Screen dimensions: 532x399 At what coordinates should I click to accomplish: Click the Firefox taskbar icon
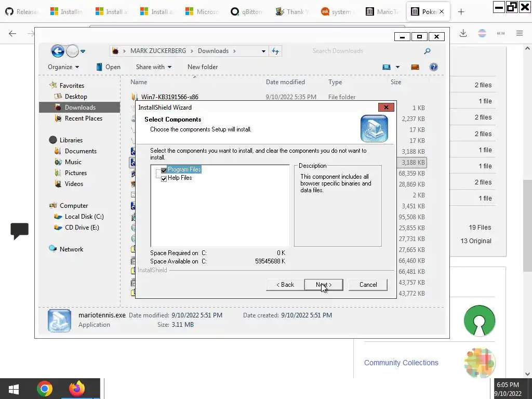[x=77, y=389]
